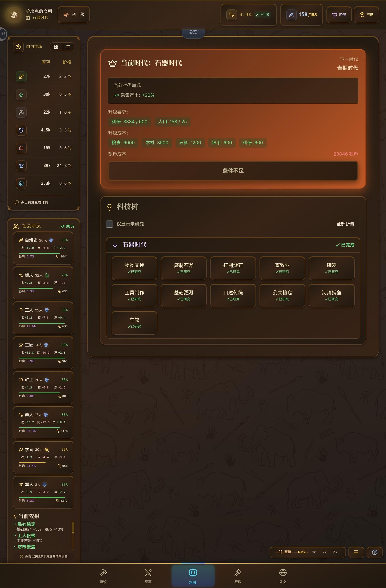Toggle the 暂停 pause control
The image size is (386, 588).
pyautogui.click(x=285, y=552)
